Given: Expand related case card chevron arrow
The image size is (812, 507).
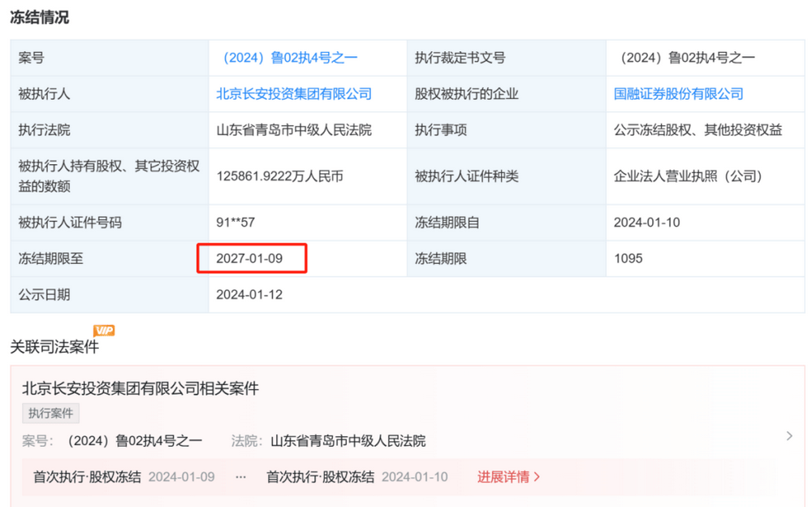Looking at the screenshot, I should (x=789, y=436).
